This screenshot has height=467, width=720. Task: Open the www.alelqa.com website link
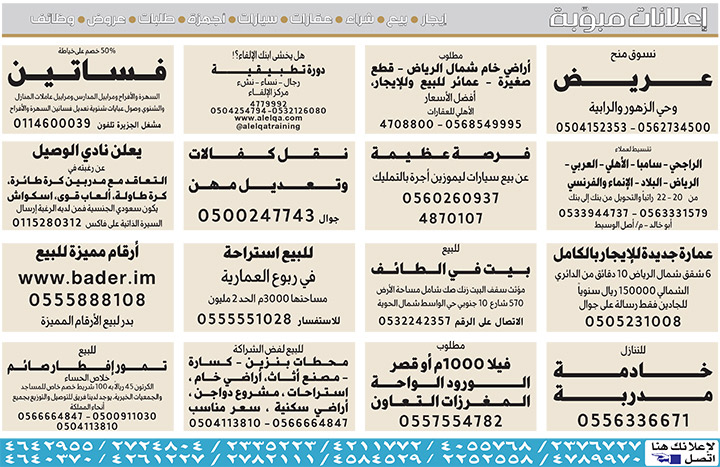(x=269, y=118)
